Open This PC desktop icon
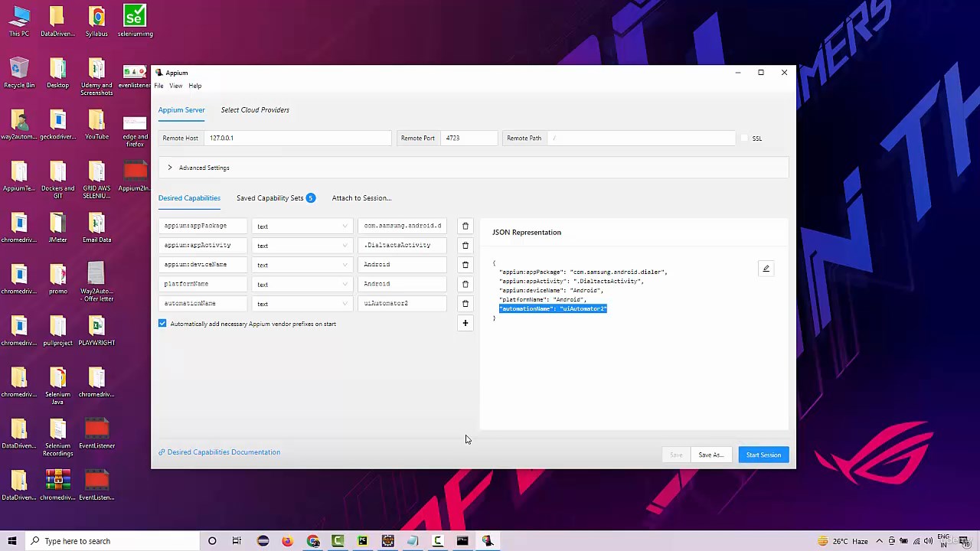980x551 pixels. [19, 21]
